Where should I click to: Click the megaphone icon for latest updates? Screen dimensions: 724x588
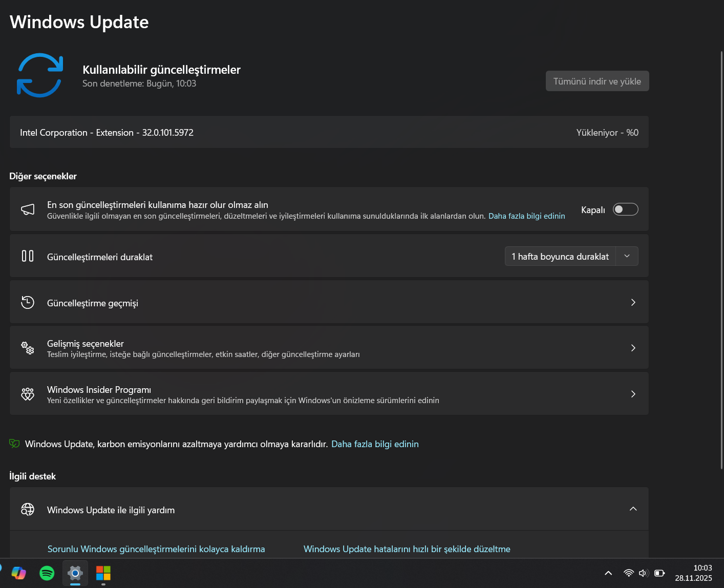click(28, 209)
